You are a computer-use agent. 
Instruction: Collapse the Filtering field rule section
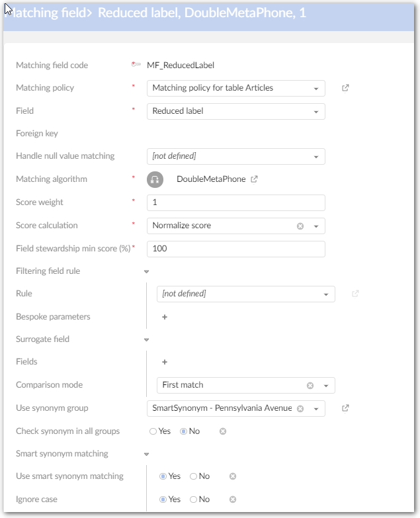click(x=146, y=271)
